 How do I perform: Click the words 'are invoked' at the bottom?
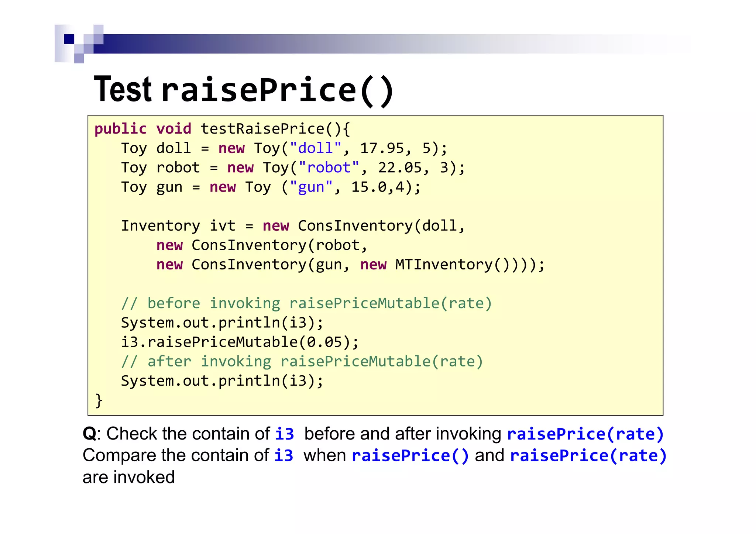(128, 477)
